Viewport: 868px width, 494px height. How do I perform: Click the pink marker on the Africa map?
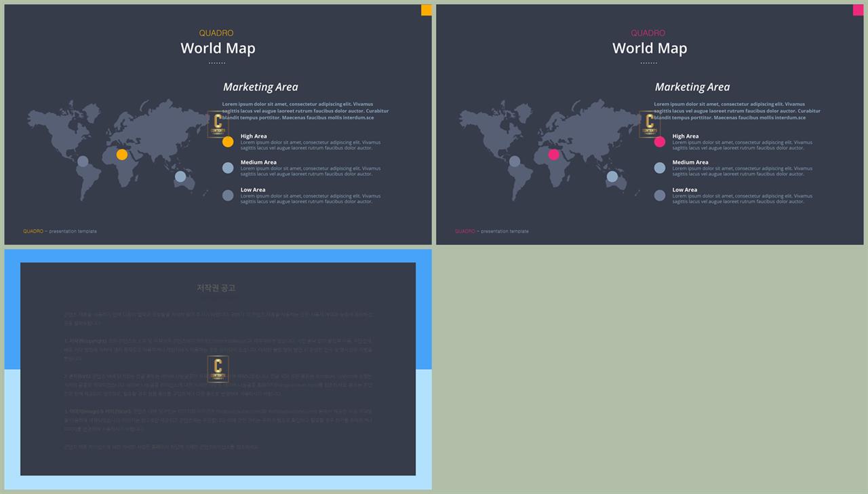tap(554, 155)
